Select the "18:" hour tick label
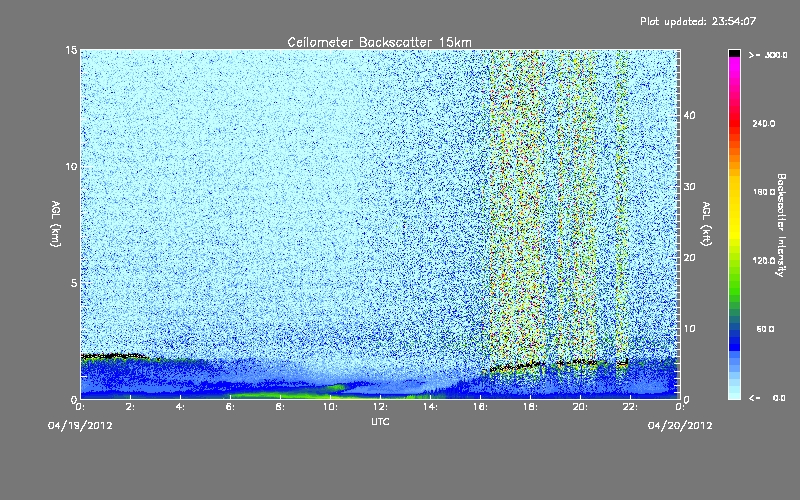This screenshot has width=800, height=500. pos(530,407)
